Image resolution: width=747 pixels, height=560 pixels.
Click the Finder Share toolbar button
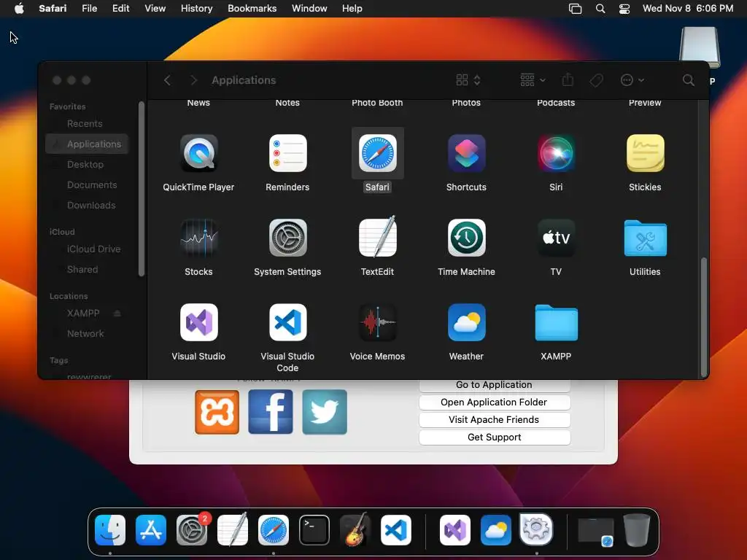point(568,79)
